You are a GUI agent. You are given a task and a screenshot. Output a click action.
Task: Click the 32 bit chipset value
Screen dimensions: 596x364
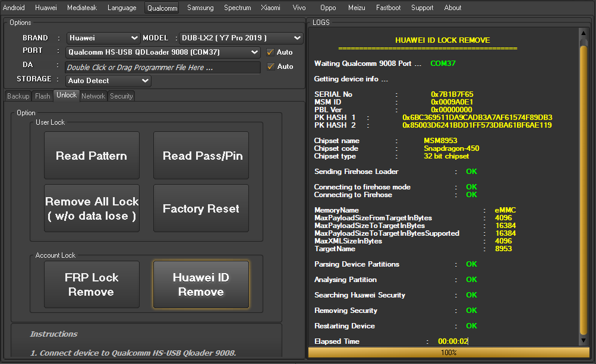coord(446,156)
